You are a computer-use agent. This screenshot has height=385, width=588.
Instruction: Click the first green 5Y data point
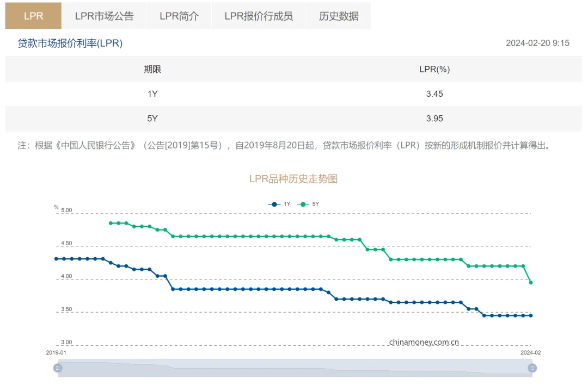[x=111, y=223]
